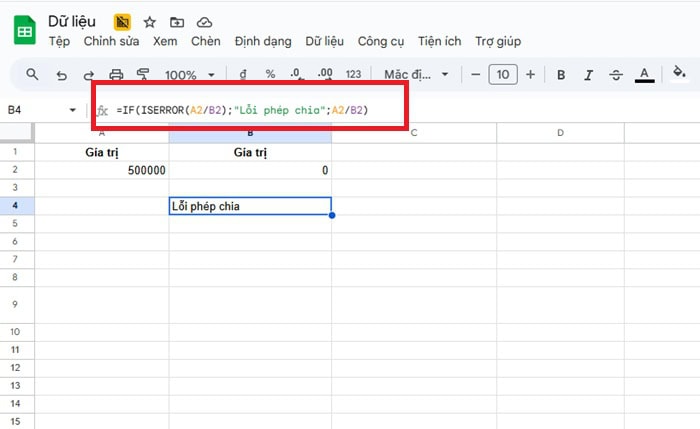Select the paint format roller
700x429 pixels.
(x=142, y=74)
